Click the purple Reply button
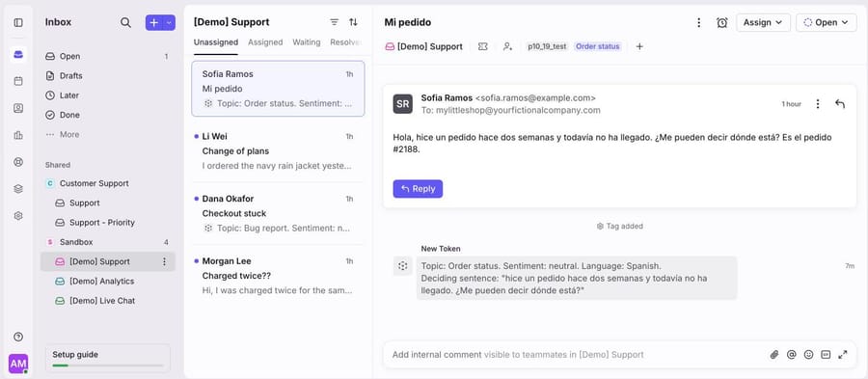Image resolution: width=868 pixels, height=379 pixels. 418,189
